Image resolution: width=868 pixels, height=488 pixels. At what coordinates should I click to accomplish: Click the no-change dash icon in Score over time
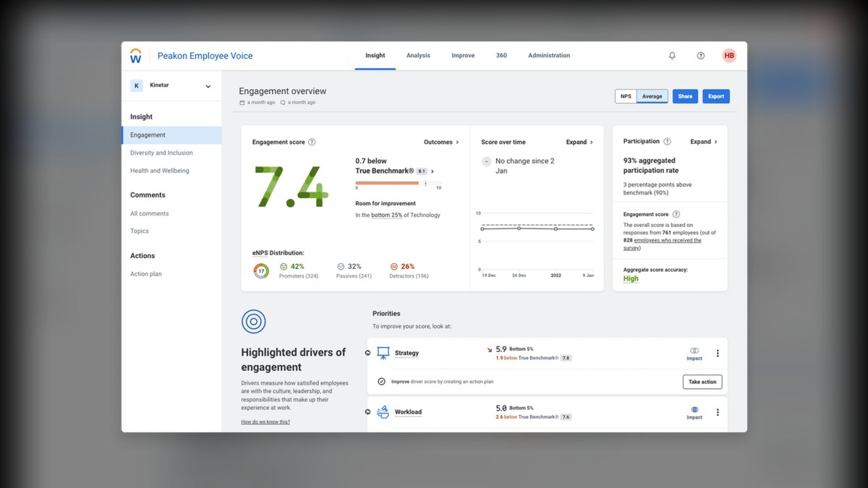(x=487, y=161)
